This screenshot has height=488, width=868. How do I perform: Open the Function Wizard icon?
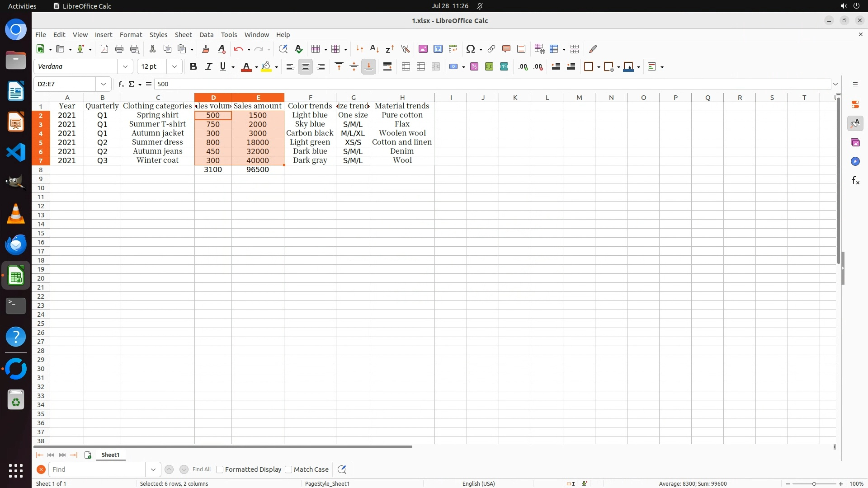pos(121,84)
